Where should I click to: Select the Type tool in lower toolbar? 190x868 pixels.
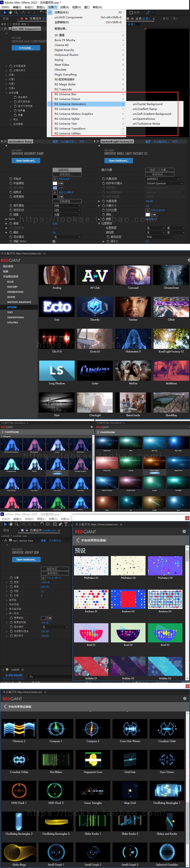tap(66, 524)
